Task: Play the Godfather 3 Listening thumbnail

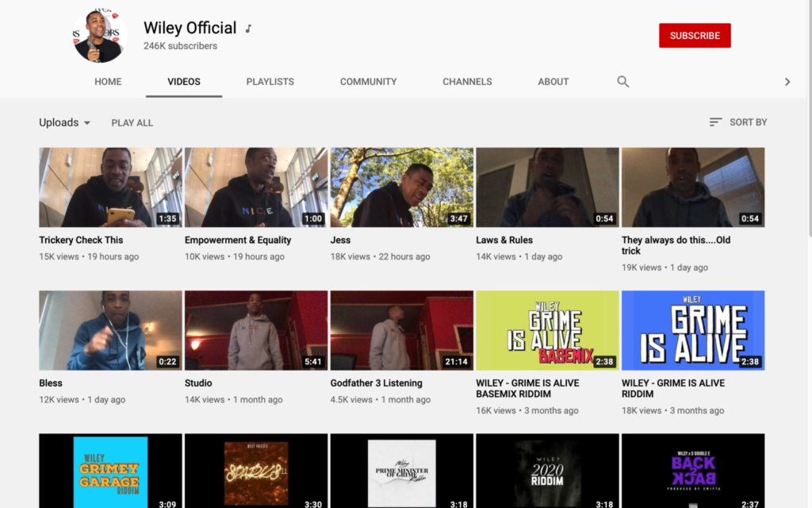Action: coord(401,330)
